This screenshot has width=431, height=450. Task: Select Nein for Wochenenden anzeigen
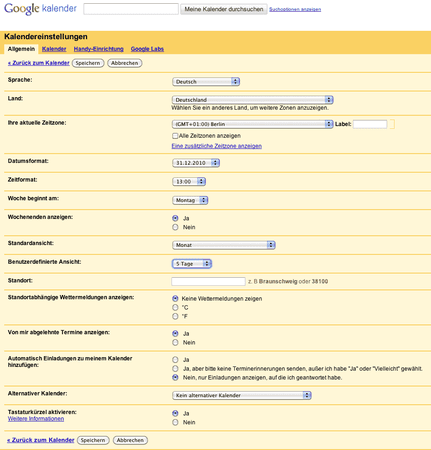coord(175,227)
